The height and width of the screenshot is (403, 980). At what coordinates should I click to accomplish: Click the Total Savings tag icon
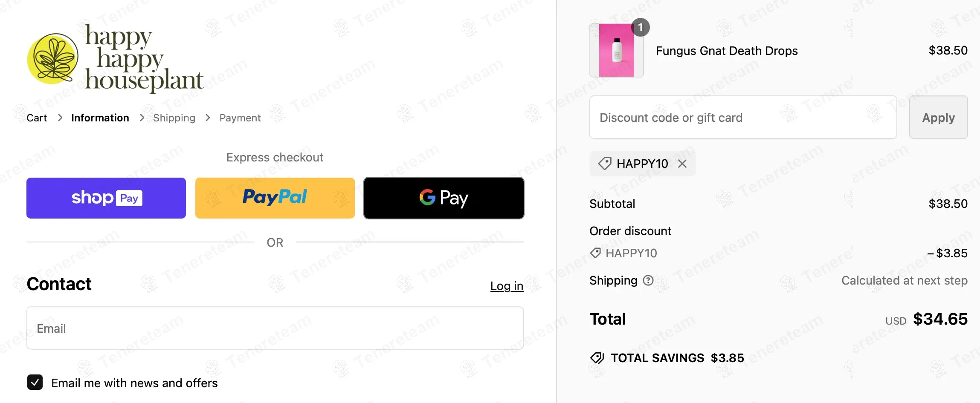coord(597,358)
